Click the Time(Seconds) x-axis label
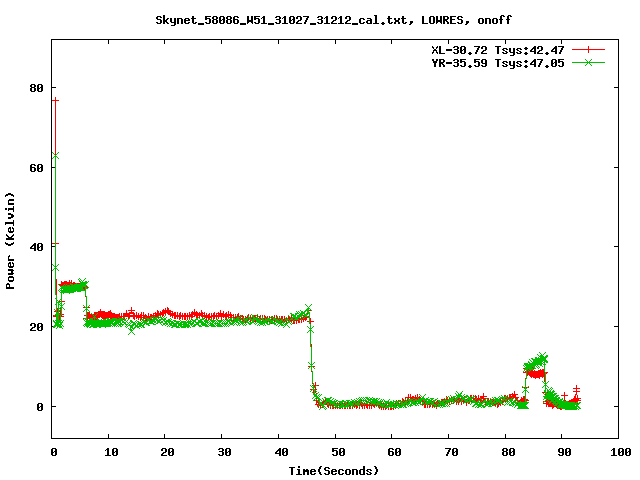Image resolution: width=640 pixels, height=480 pixels. (333, 471)
